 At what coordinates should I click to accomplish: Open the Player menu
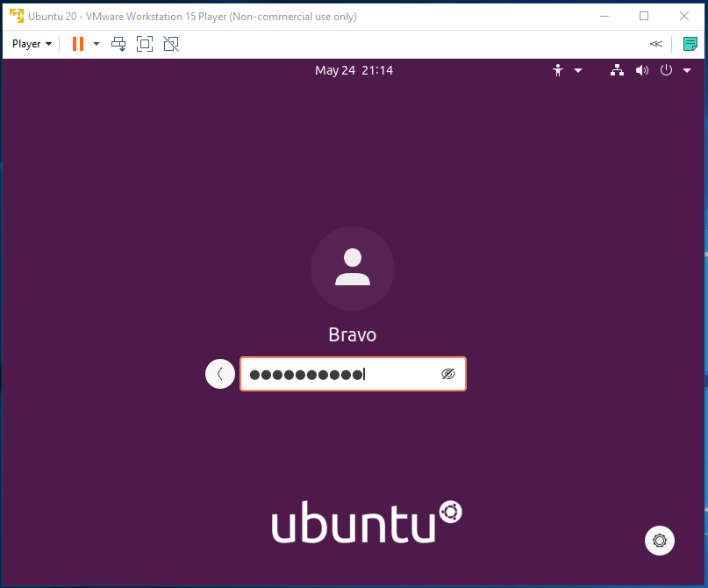tap(32, 44)
